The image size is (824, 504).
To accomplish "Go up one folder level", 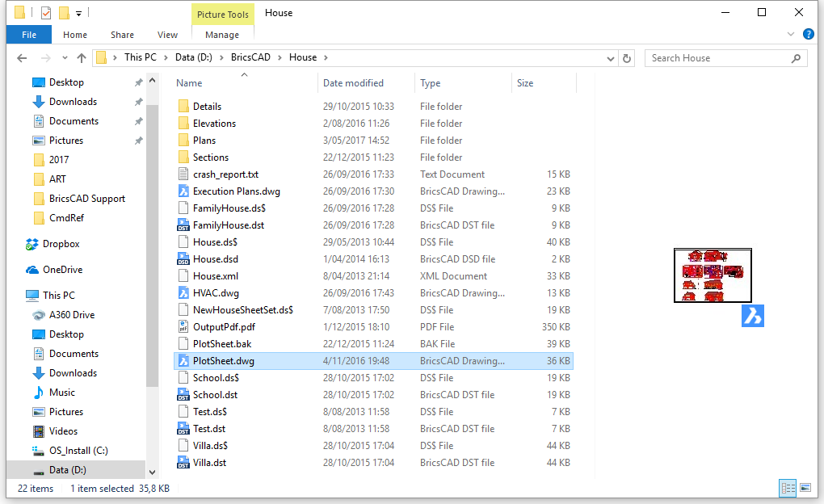I will point(81,58).
